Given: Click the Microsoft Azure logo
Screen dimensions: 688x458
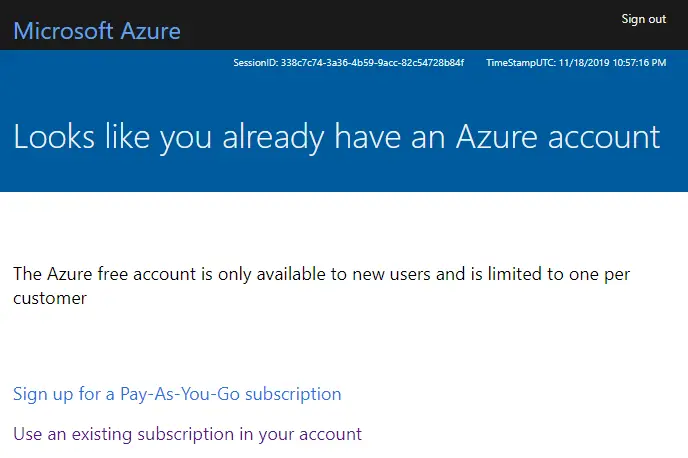Looking at the screenshot, I should click(x=97, y=31).
